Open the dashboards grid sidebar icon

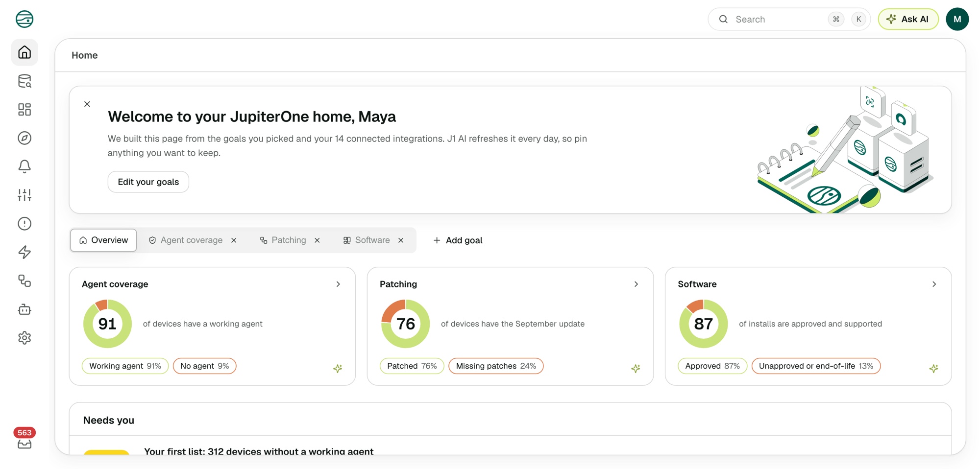coord(24,109)
